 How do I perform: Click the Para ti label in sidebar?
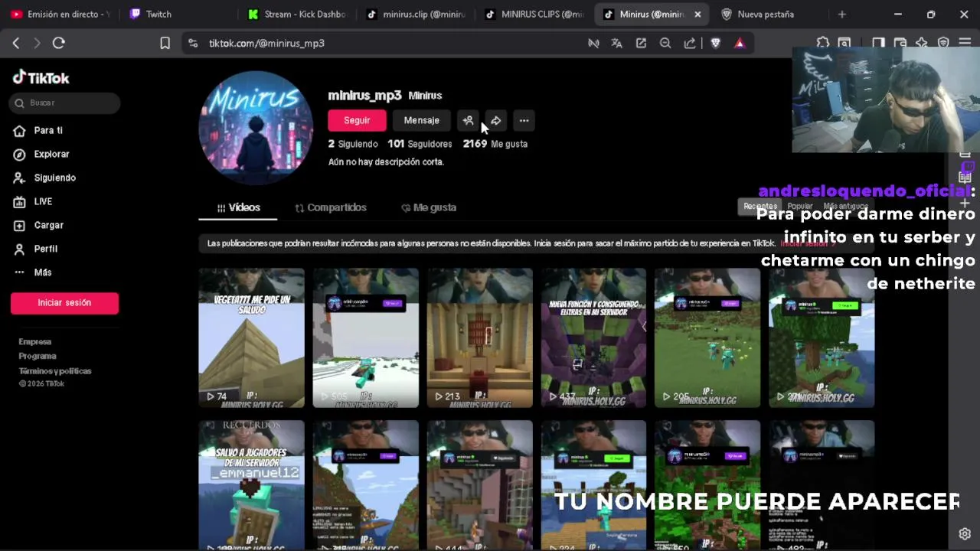48,131
